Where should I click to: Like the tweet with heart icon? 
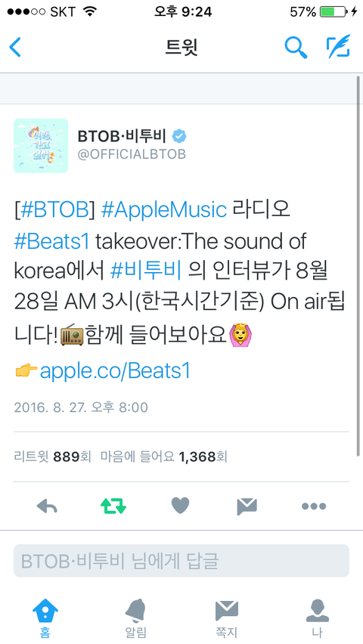[x=180, y=506]
